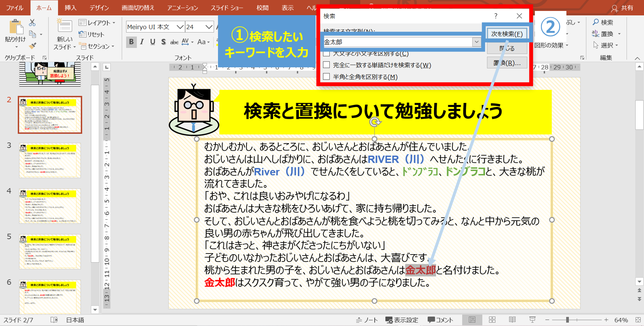Toggle Bold formatting
This screenshot has width=644, height=326.
131,42
